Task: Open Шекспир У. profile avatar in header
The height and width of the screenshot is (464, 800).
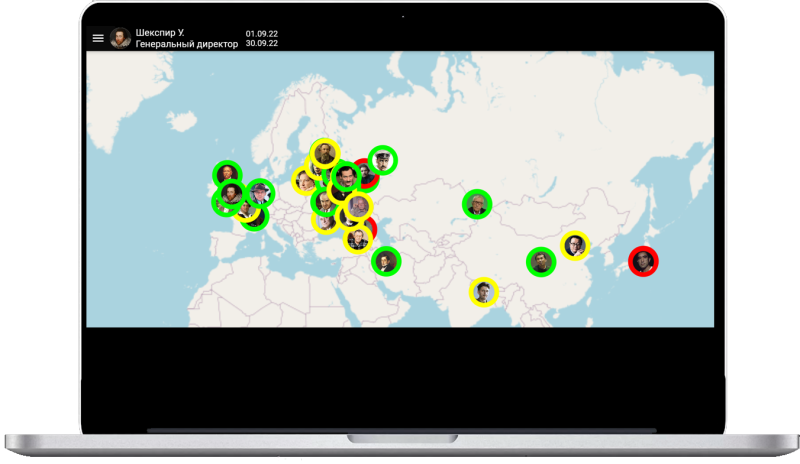Action: (x=120, y=38)
